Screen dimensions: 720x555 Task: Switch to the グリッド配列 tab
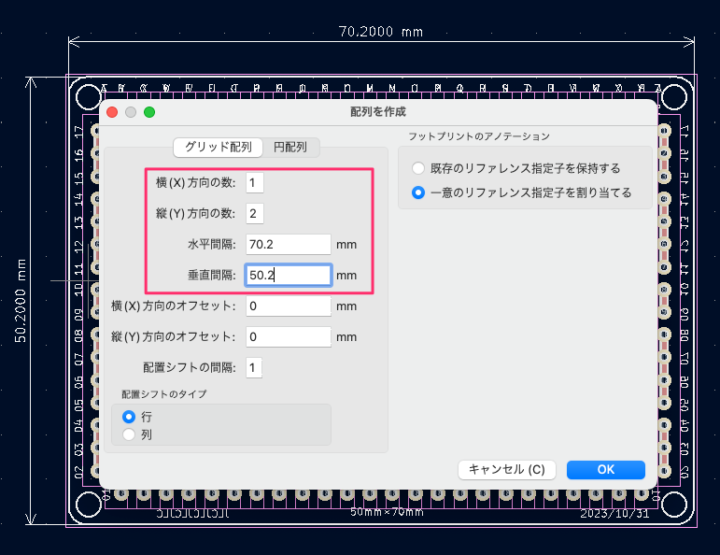[x=218, y=147]
